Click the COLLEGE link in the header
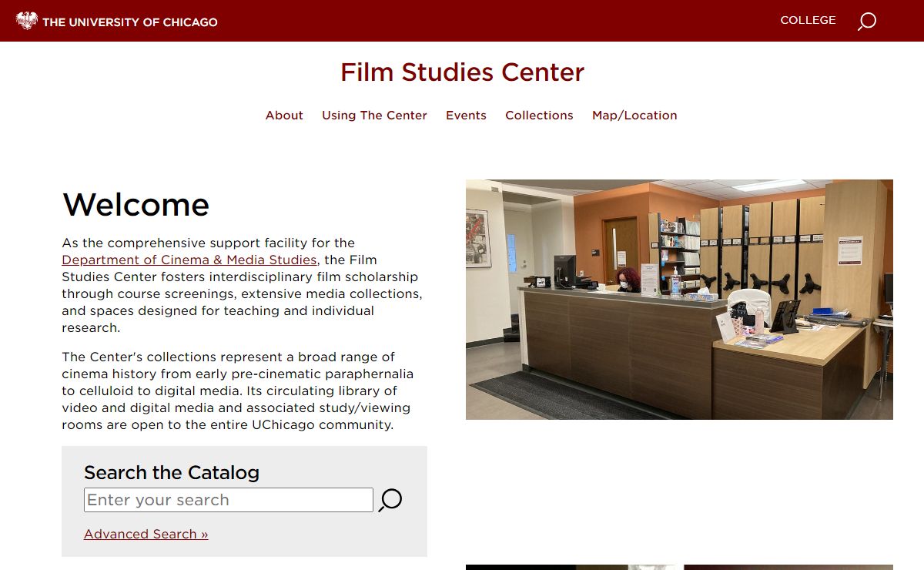 pyautogui.click(x=808, y=20)
